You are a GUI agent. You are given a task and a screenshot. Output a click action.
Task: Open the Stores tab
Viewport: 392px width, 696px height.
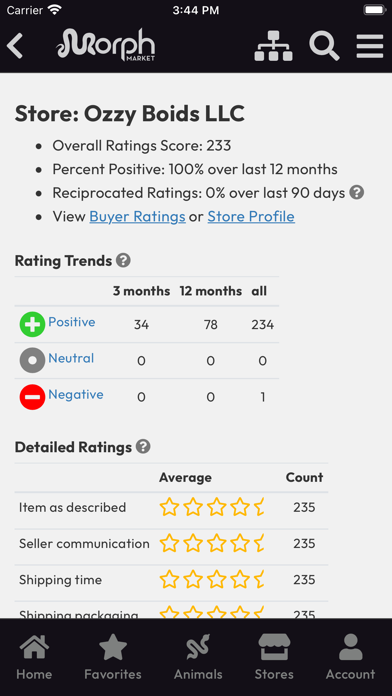coord(274,657)
